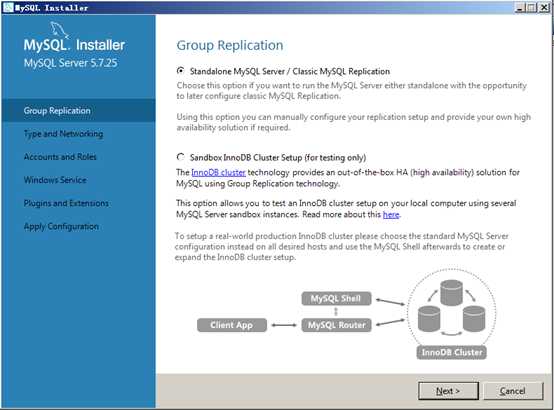Click the Cancel button
Viewport: 554px width, 410px height.
513,391
